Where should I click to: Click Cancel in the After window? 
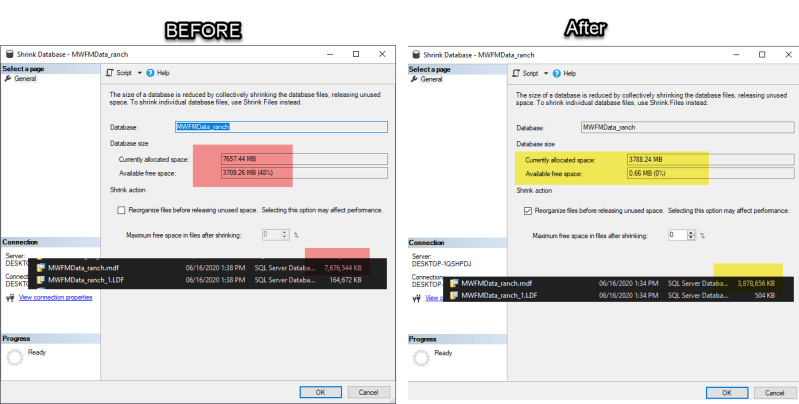[x=775, y=393]
